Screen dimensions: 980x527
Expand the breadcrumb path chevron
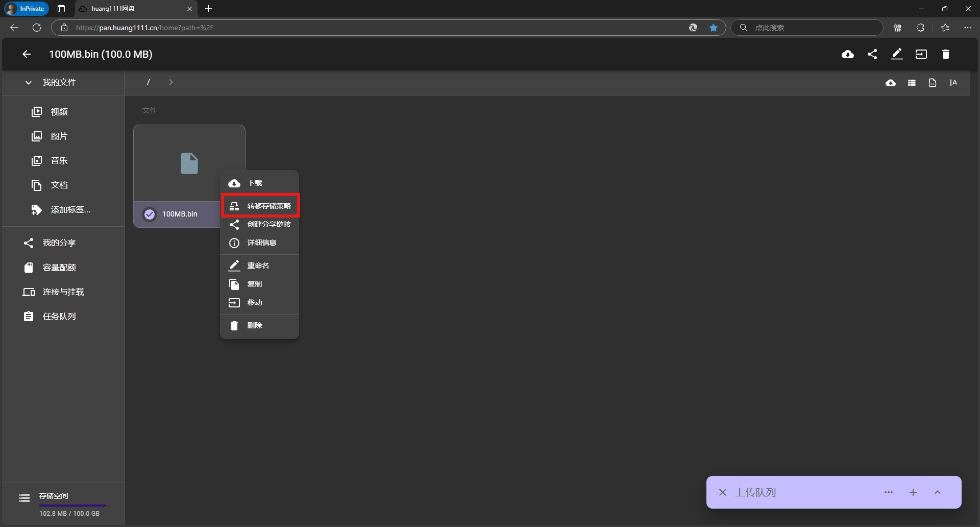(x=171, y=82)
